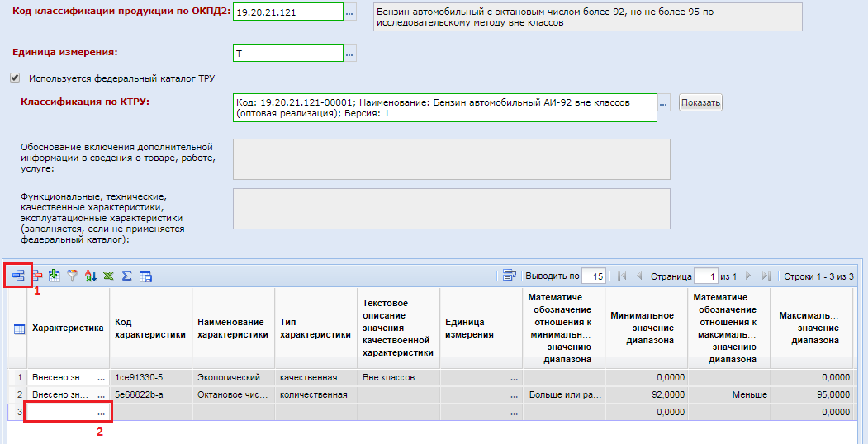
Task: Click the list refresh icon before 'Выводить по'
Action: tap(509, 276)
